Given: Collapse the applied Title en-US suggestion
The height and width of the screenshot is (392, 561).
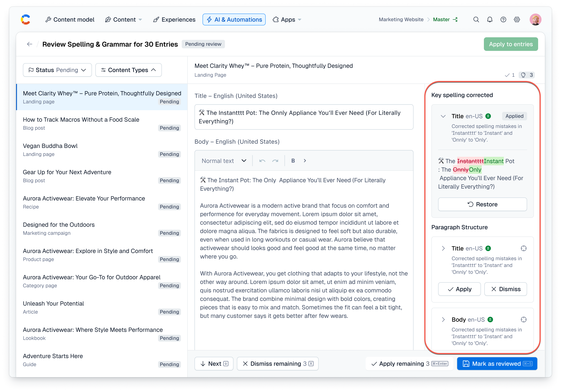Looking at the screenshot, I should 443,116.
